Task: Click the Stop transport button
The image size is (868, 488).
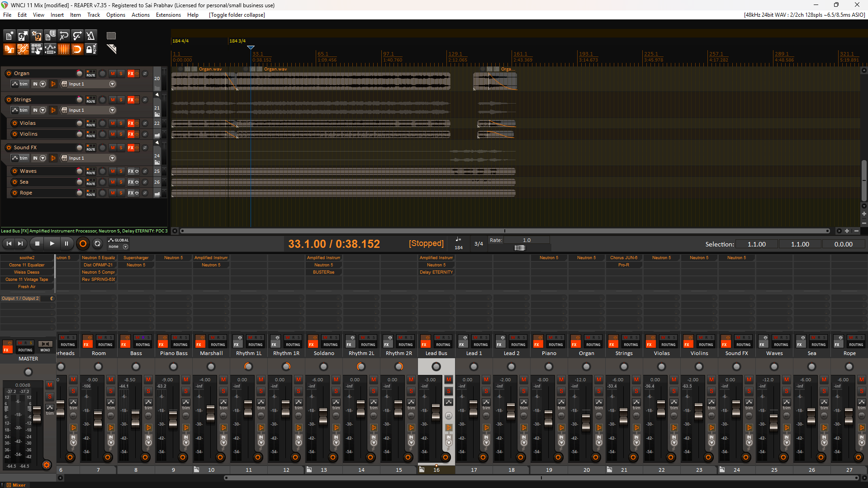Action: (x=37, y=244)
